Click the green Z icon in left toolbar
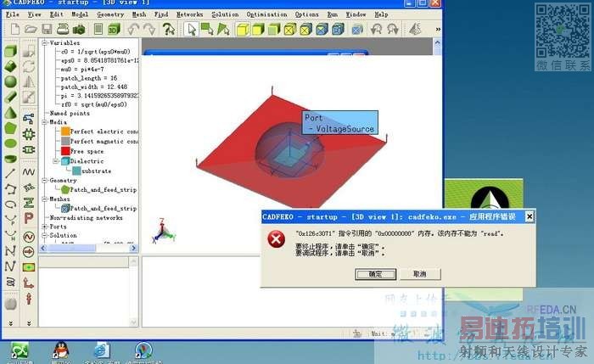The height and width of the screenshot is (364, 594). [29, 203]
